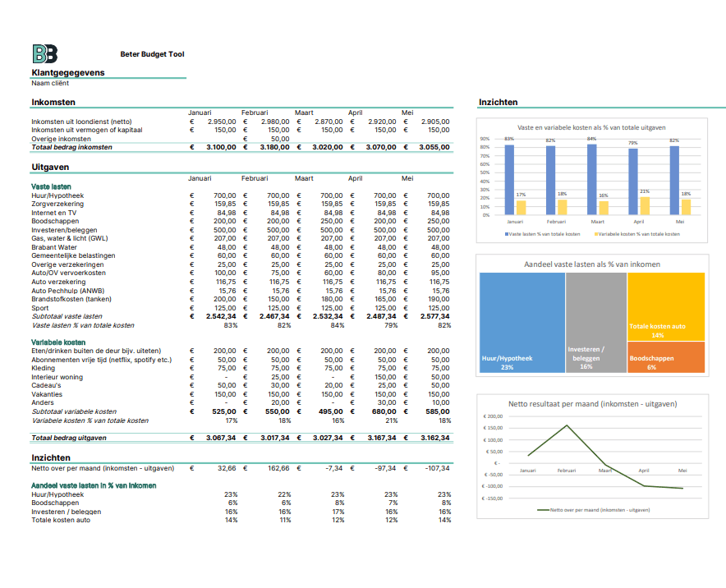Click the February peak of the line chart
Viewport: 726px width, 588px height.
567,425
